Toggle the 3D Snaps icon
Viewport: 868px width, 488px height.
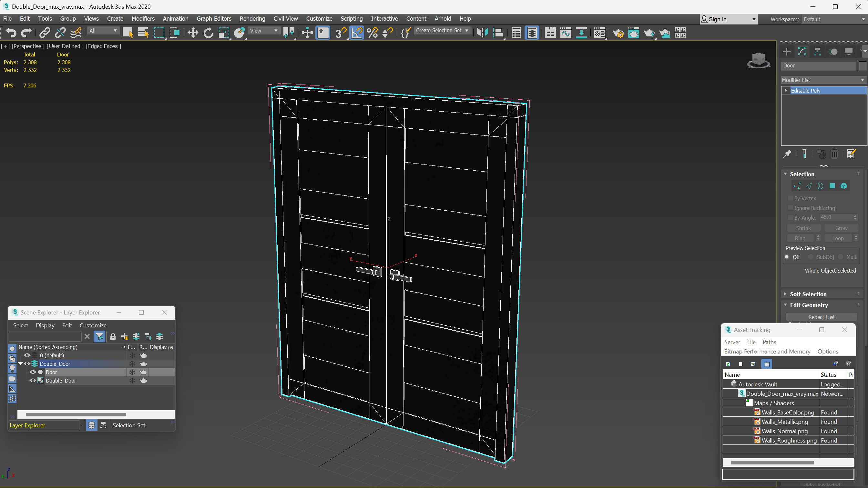click(341, 33)
